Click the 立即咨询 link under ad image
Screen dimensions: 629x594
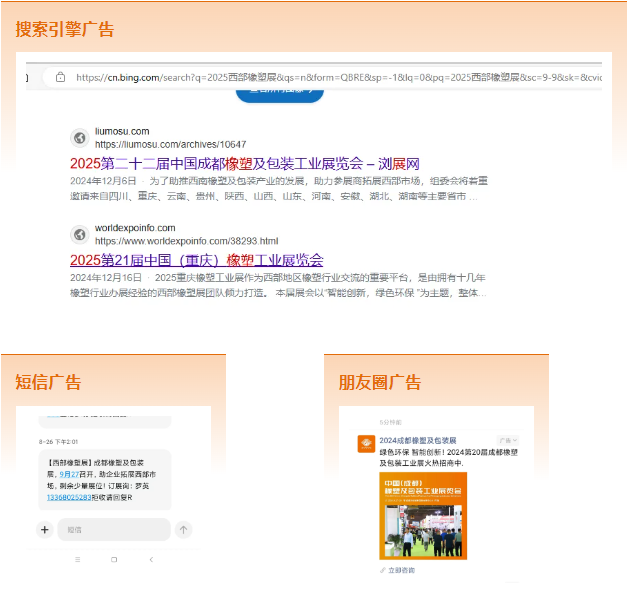tap(400, 569)
